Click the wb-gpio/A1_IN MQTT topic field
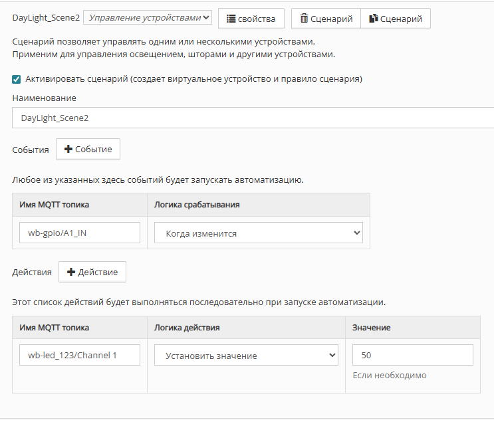Image resolution: width=494 pixels, height=448 pixels. tap(80, 233)
